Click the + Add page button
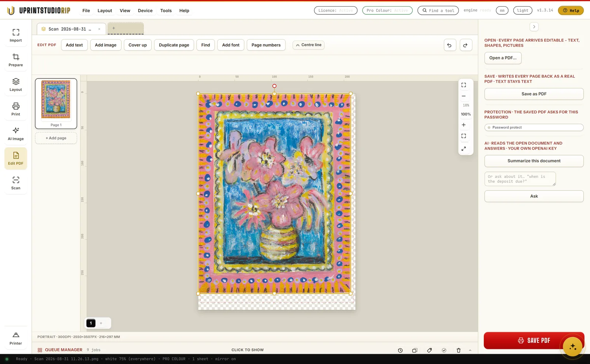The image size is (590, 364). (x=56, y=138)
